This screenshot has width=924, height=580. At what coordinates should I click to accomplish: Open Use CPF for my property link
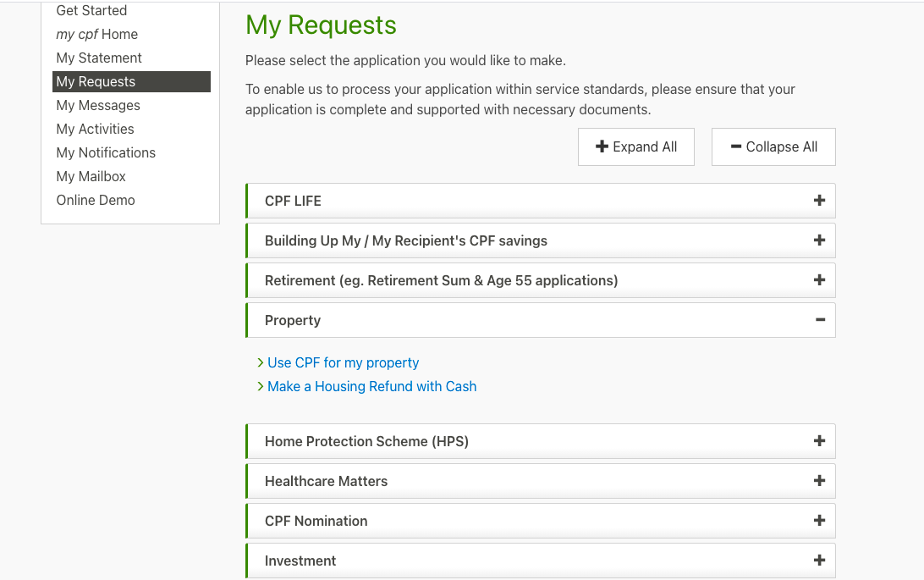[343, 362]
